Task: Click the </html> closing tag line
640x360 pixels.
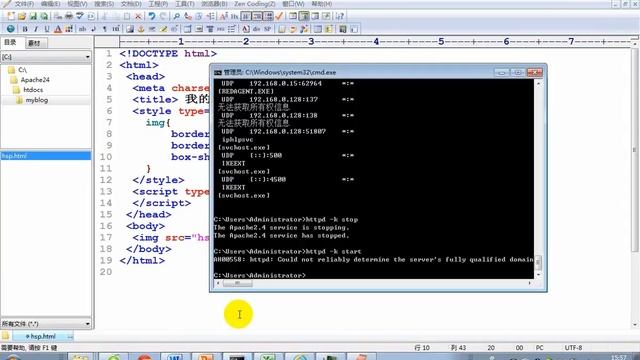Action: tap(142, 260)
